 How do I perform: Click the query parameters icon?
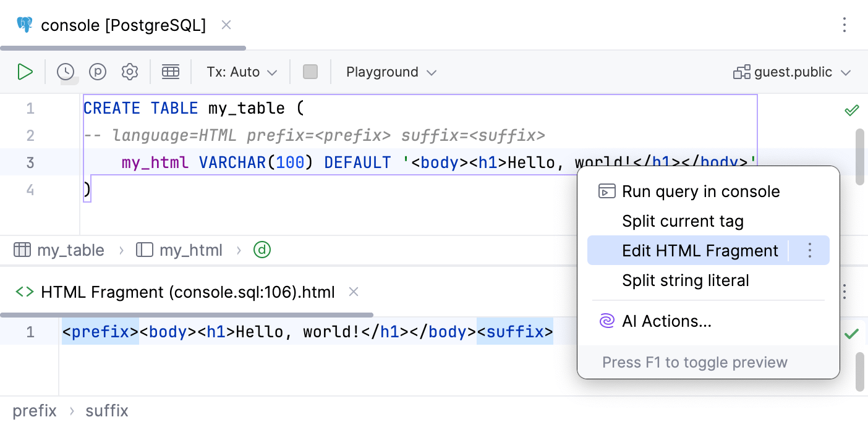(x=98, y=72)
